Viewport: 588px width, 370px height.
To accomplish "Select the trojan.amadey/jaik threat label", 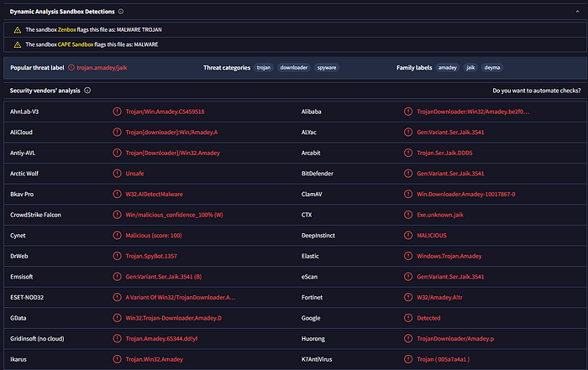I will [x=102, y=68].
